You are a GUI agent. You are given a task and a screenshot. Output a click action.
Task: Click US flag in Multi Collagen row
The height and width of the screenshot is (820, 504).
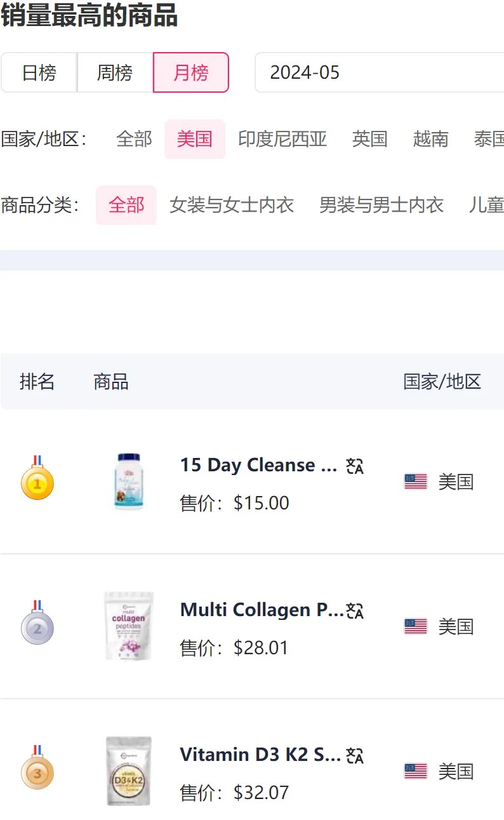(416, 626)
